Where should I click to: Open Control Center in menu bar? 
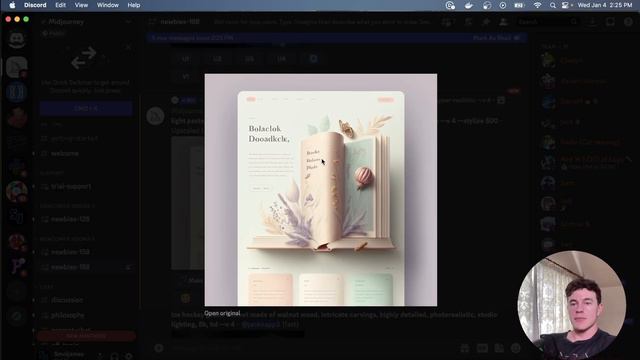click(566, 5)
